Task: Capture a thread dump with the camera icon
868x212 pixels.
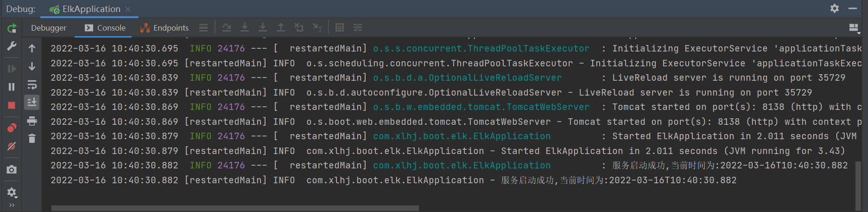Action: point(12,170)
